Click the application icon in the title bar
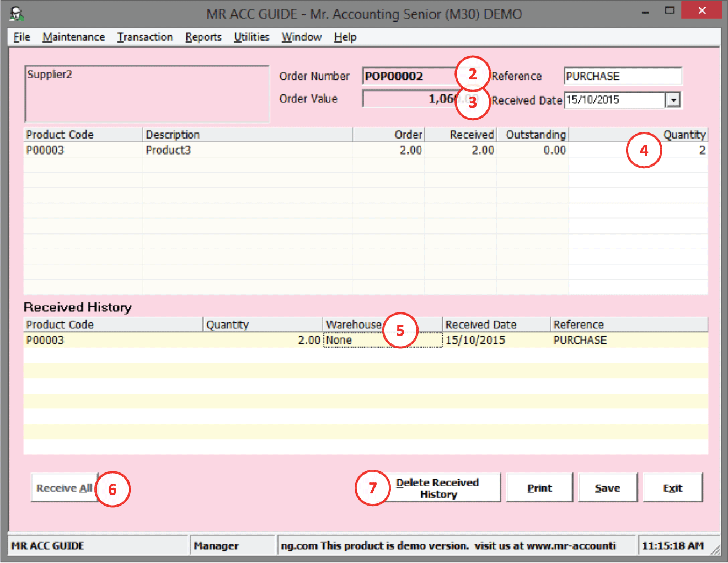 click(x=17, y=14)
